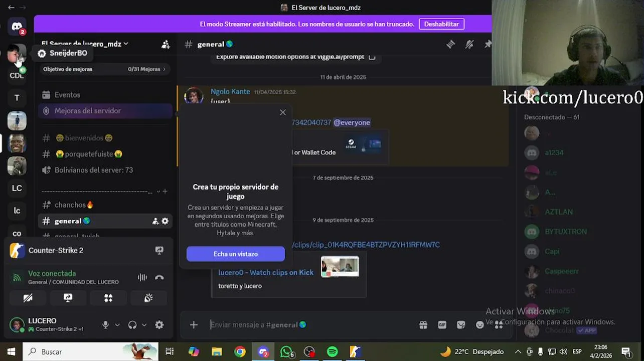Focus the Enviar mensaje a #general field
The image size is (644, 361).
click(x=311, y=325)
